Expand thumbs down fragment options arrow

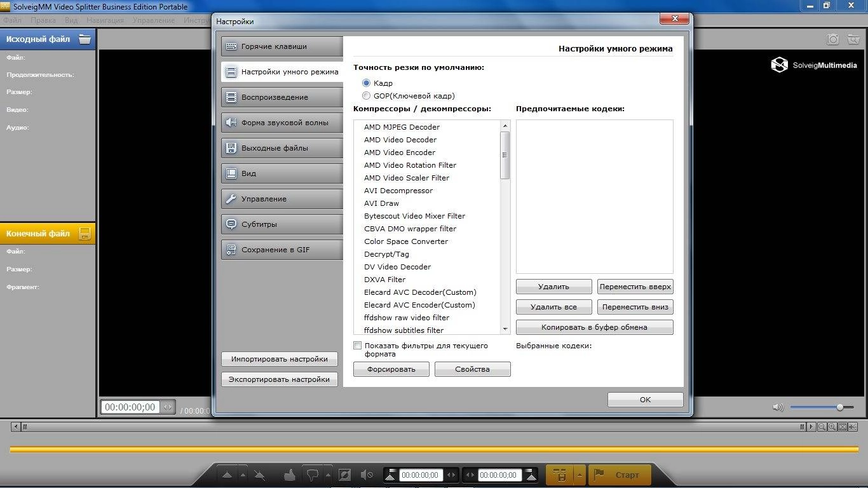328,475
